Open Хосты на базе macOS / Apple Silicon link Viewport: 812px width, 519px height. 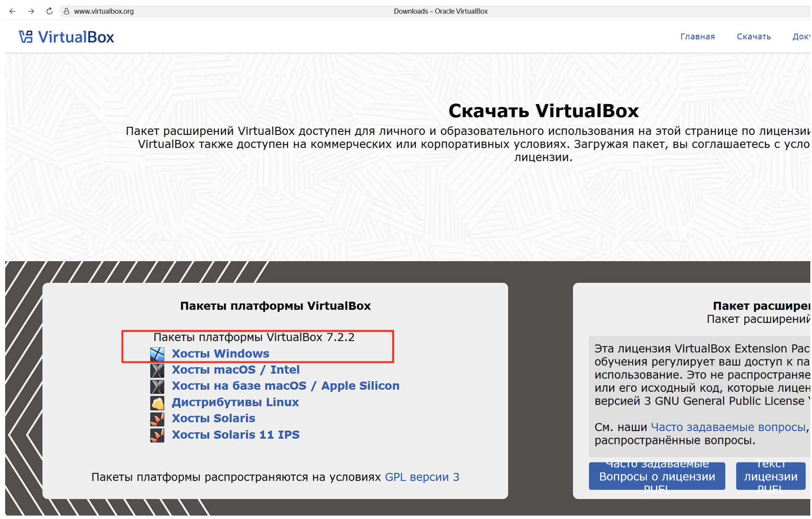click(286, 386)
